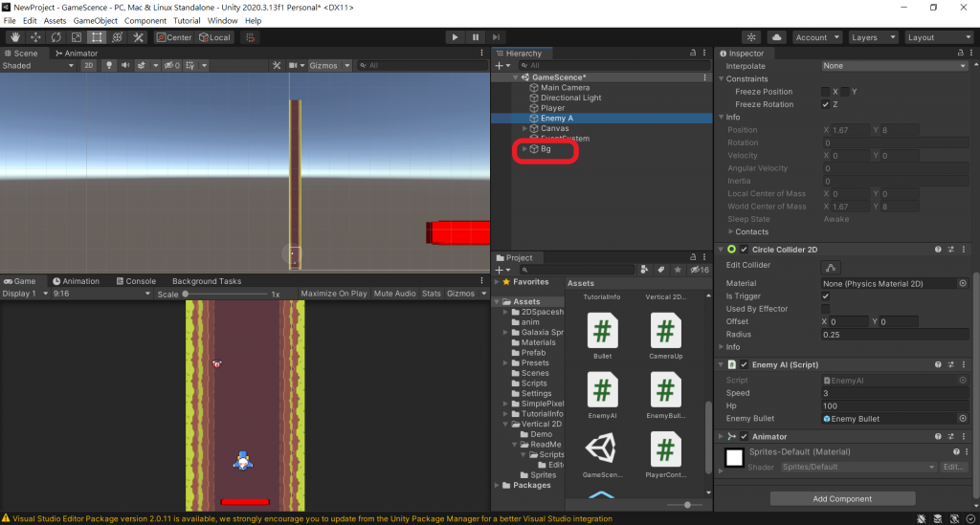Click the Add Component button

point(842,499)
